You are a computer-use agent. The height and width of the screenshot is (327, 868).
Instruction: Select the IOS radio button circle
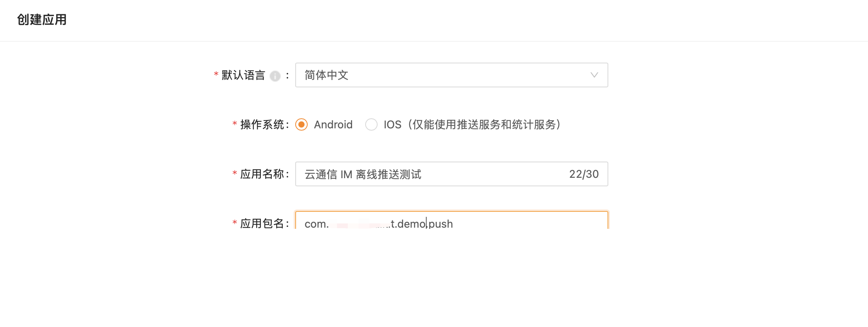click(371, 124)
